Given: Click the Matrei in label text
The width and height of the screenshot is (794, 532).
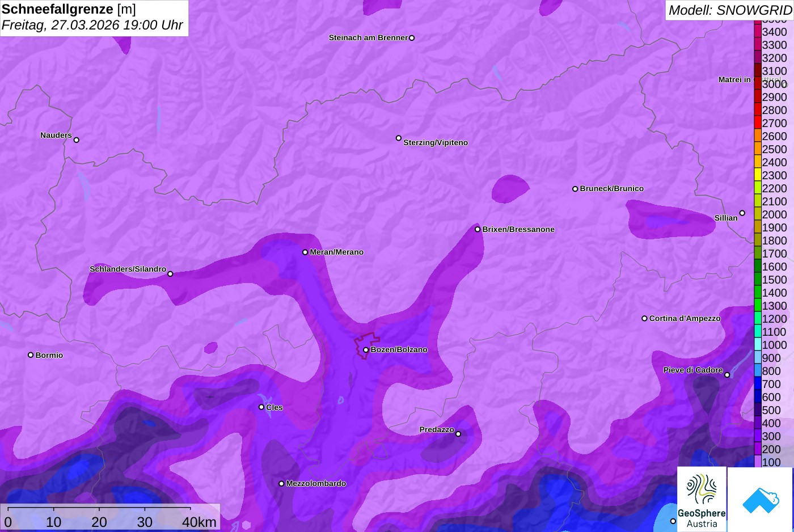Looking at the screenshot, I should (734, 79).
